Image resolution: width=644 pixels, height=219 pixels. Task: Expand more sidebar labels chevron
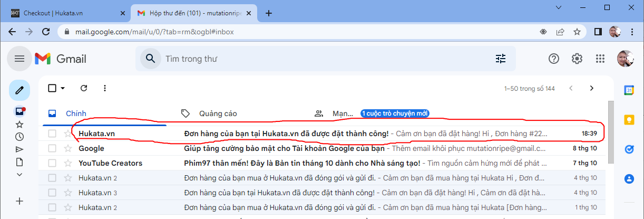pos(19,174)
